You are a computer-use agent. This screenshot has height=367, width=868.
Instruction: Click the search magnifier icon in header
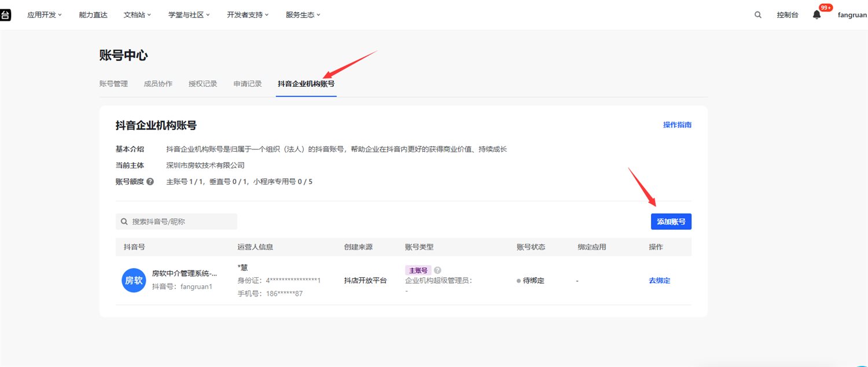click(758, 15)
